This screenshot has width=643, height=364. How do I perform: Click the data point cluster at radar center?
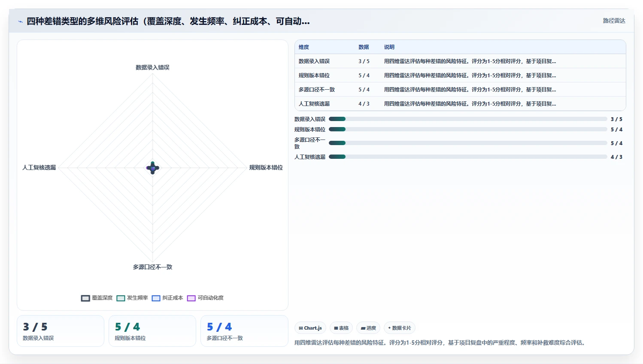pos(153,168)
